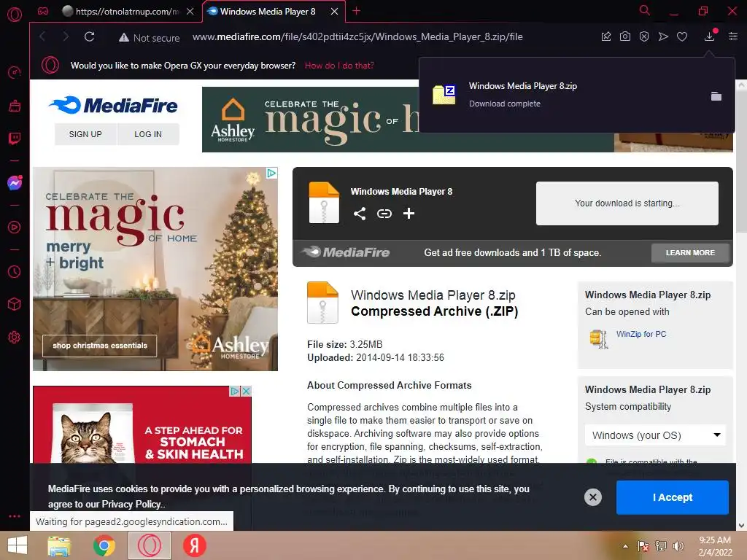Screen dimensions: 747x560
Task: Open the WinZip for PC link
Action: pyautogui.click(x=641, y=334)
